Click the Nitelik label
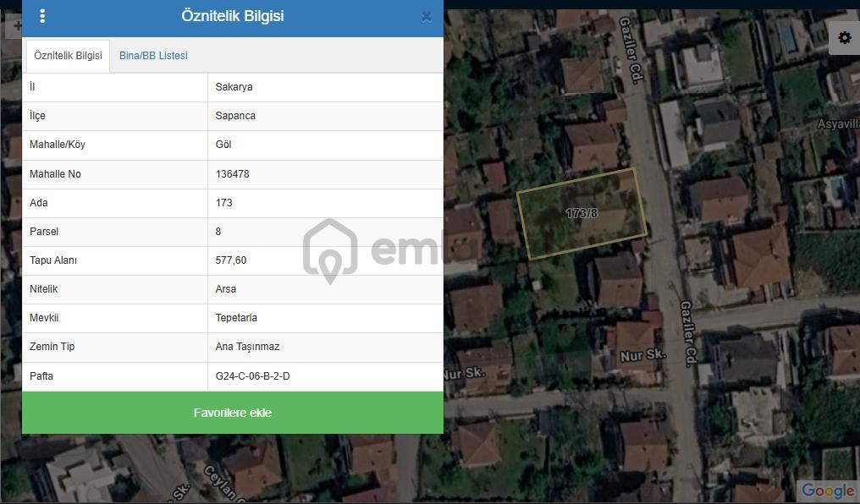This screenshot has height=504, width=860. (x=43, y=288)
